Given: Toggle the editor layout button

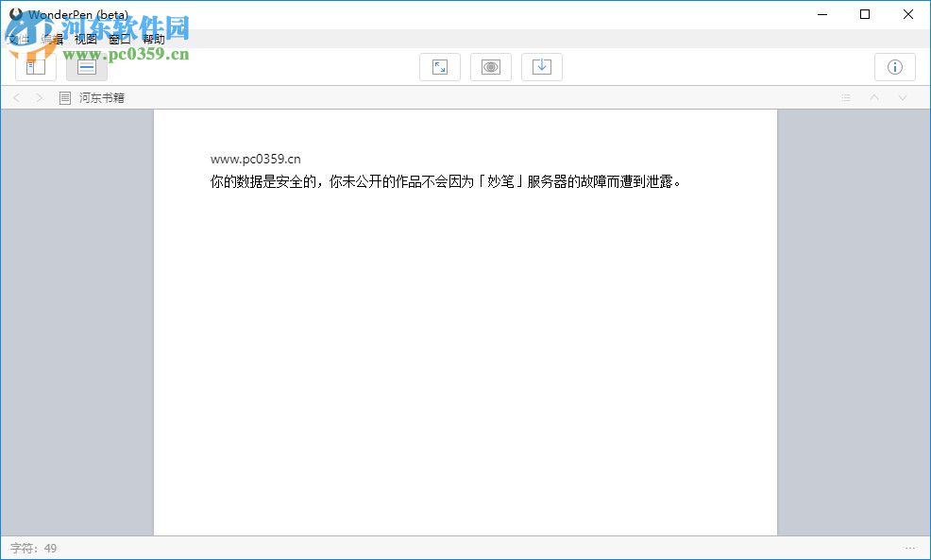Looking at the screenshot, I should click(86, 66).
